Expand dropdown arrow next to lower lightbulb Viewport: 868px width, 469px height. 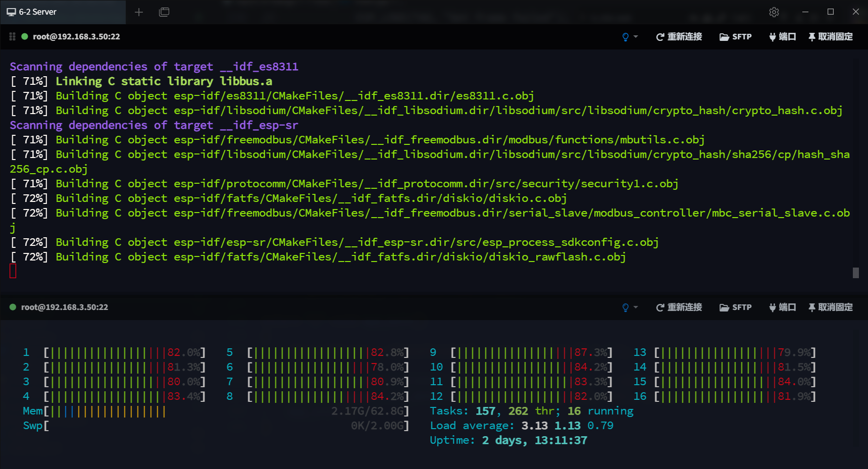click(636, 307)
